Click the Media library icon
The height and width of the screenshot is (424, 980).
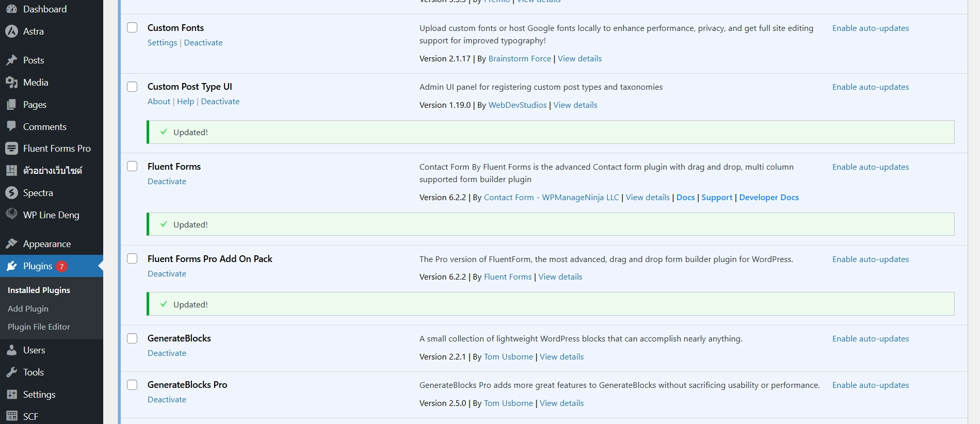pos(11,83)
